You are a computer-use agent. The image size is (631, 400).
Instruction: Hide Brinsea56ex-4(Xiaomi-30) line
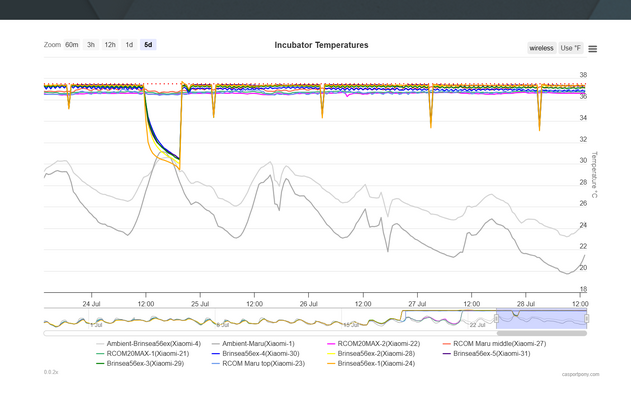pyautogui.click(x=260, y=354)
